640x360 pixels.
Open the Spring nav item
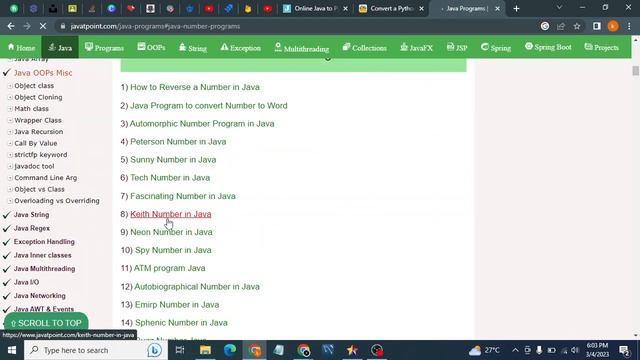click(x=496, y=47)
